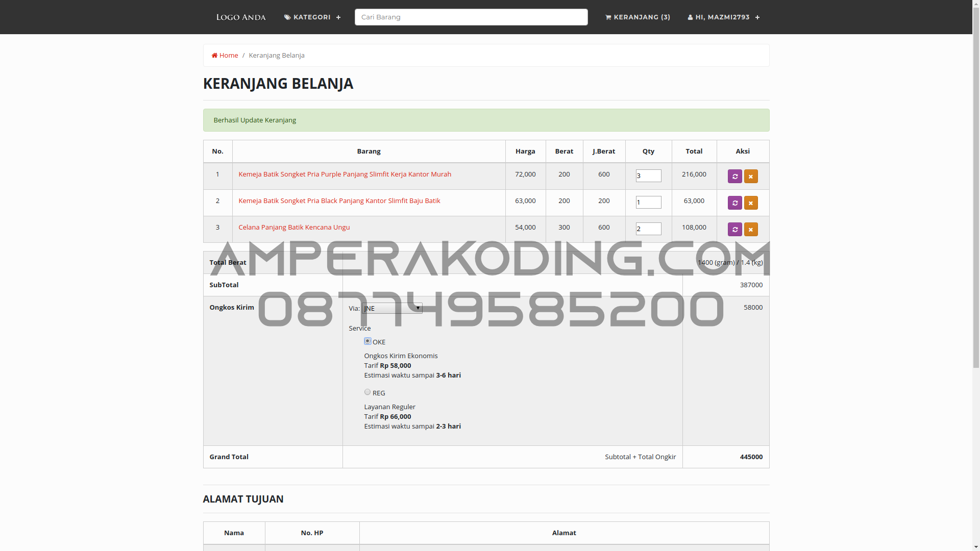Select REG shipping service radio

[x=367, y=392]
